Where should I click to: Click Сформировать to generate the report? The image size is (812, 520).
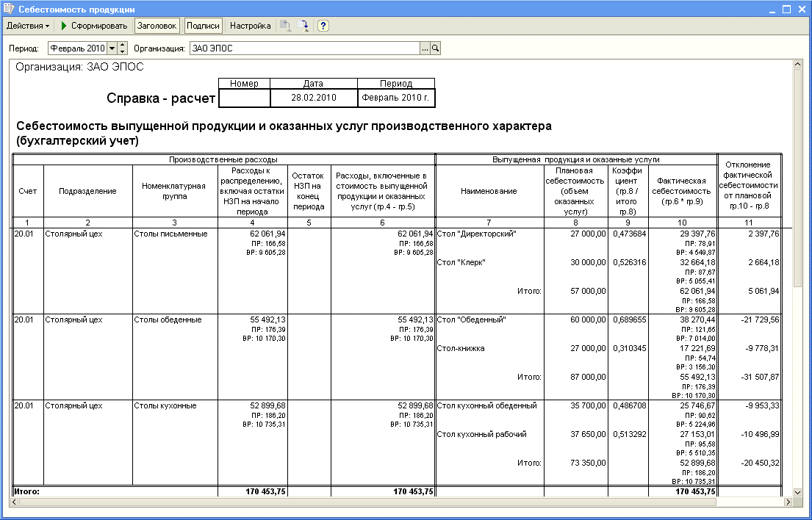pos(94,26)
